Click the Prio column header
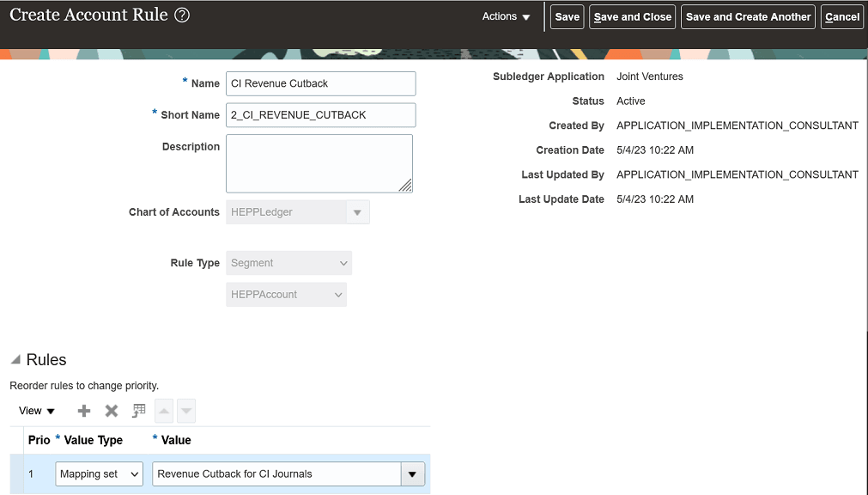Screen dimensions: 868x495 click(39, 440)
